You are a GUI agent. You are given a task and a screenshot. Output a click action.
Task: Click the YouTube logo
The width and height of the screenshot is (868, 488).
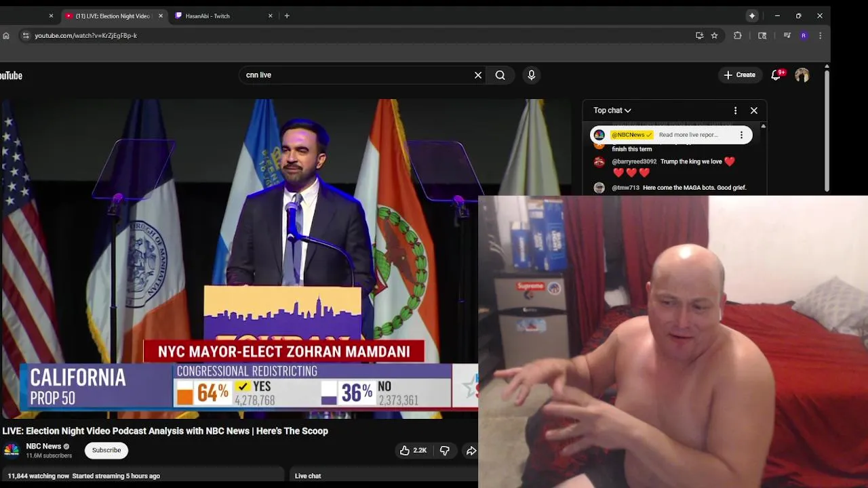tap(11, 75)
